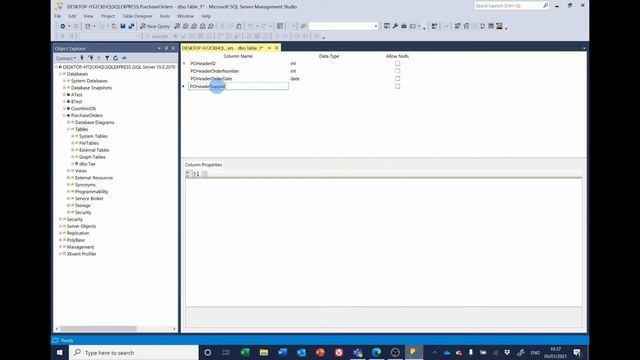Click the POHeaderSupplier column name field
The image size is (640, 360).
tap(238, 86)
